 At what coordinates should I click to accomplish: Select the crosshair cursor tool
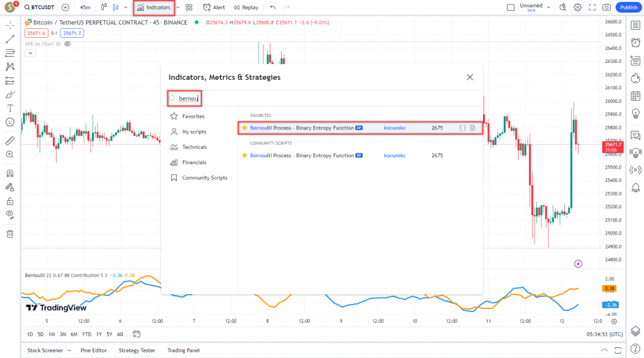click(x=10, y=26)
